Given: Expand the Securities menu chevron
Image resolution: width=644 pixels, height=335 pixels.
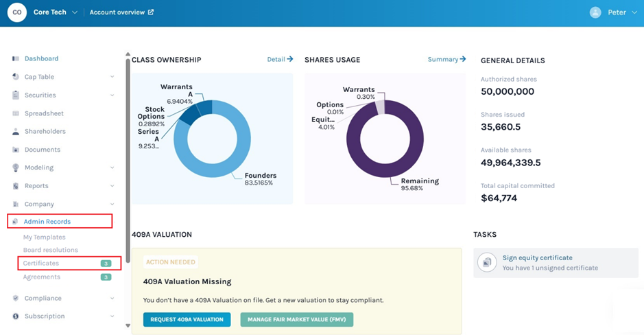Looking at the screenshot, I should click(x=112, y=95).
